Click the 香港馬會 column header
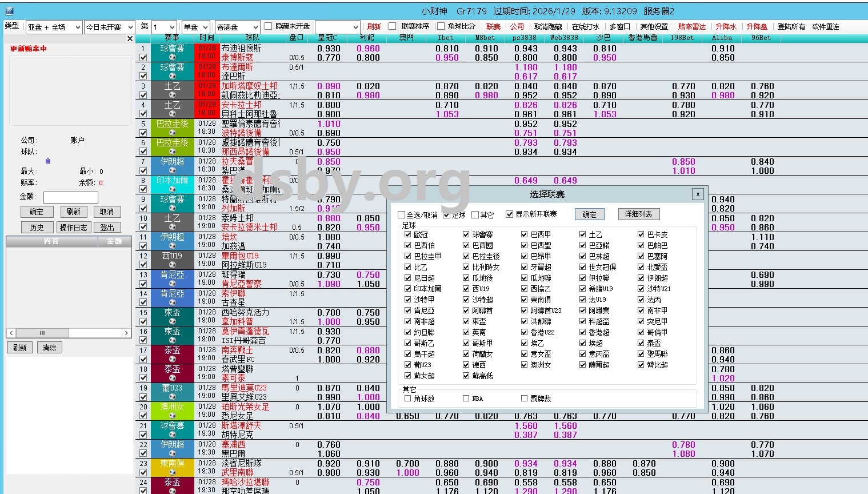This screenshot has width=868, height=494. (643, 38)
